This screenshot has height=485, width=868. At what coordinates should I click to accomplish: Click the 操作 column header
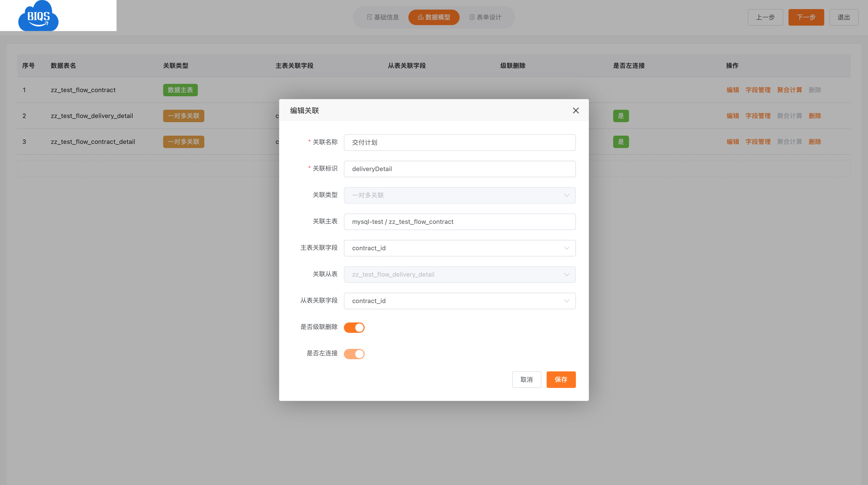click(732, 66)
